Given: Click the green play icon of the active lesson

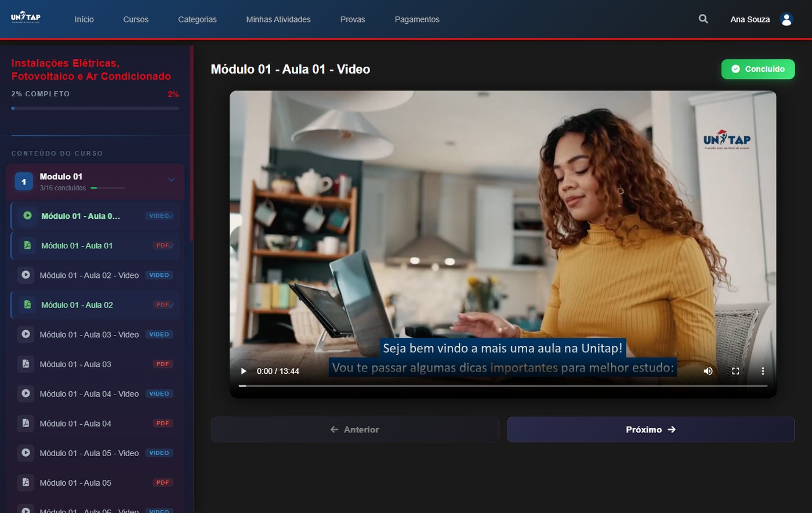Looking at the screenshot, I should pos(27,216).
